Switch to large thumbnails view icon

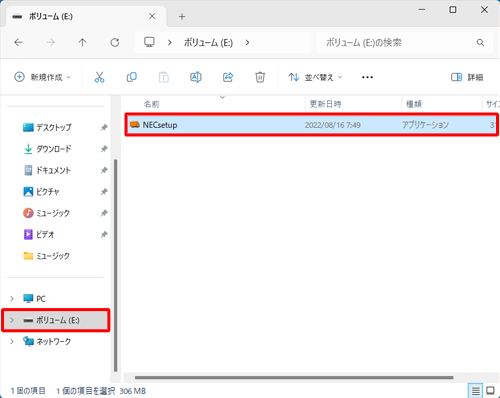(x=490, y=390)
